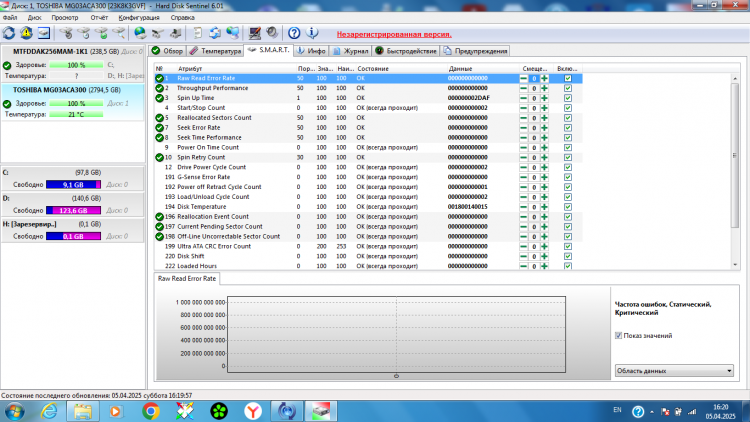Click the TOSHIBA temperature 21 °C bar
Screen dimensions: 750x422
[x=76, y=114]
